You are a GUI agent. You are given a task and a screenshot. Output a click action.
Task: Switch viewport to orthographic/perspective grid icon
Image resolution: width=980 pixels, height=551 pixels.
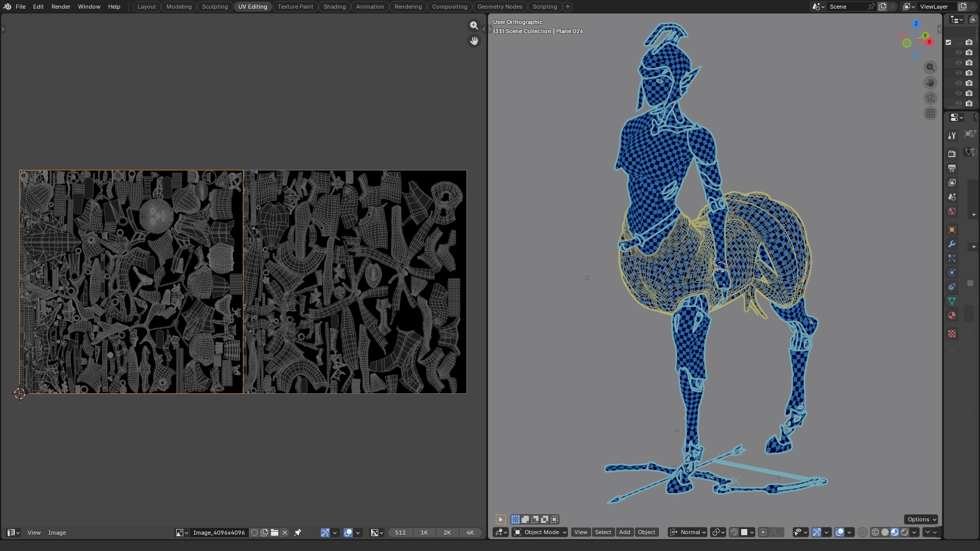pyautogui.click(x=930, y=113)
